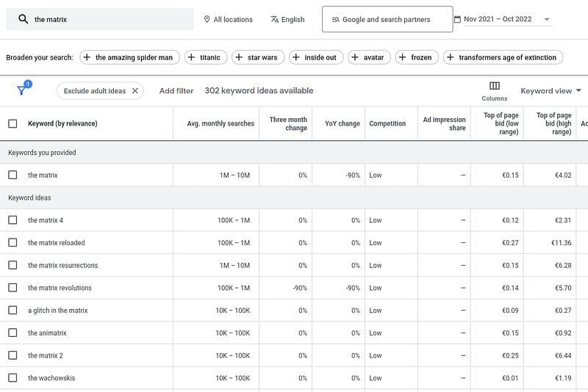
Task: Sort by Avg. monthly searches column
Action: coord(220,123)
